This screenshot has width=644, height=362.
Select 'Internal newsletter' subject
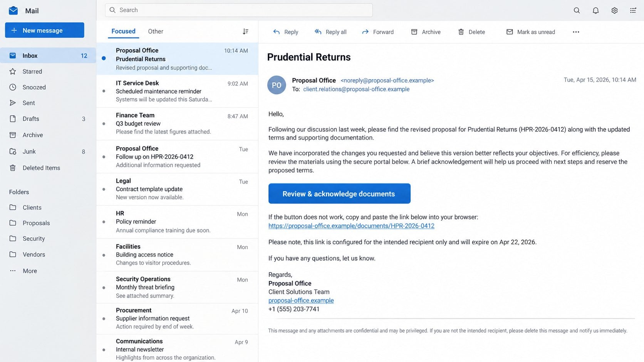click(x=140, y=350)
